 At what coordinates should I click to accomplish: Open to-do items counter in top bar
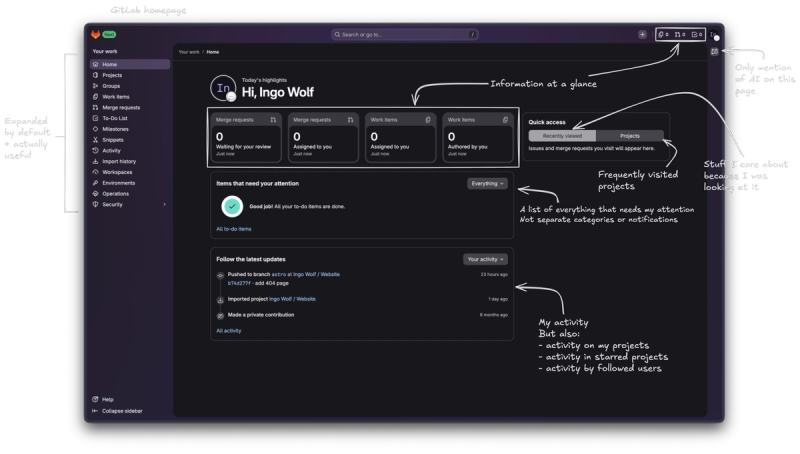pyautogui.click(x=697, y=34)
